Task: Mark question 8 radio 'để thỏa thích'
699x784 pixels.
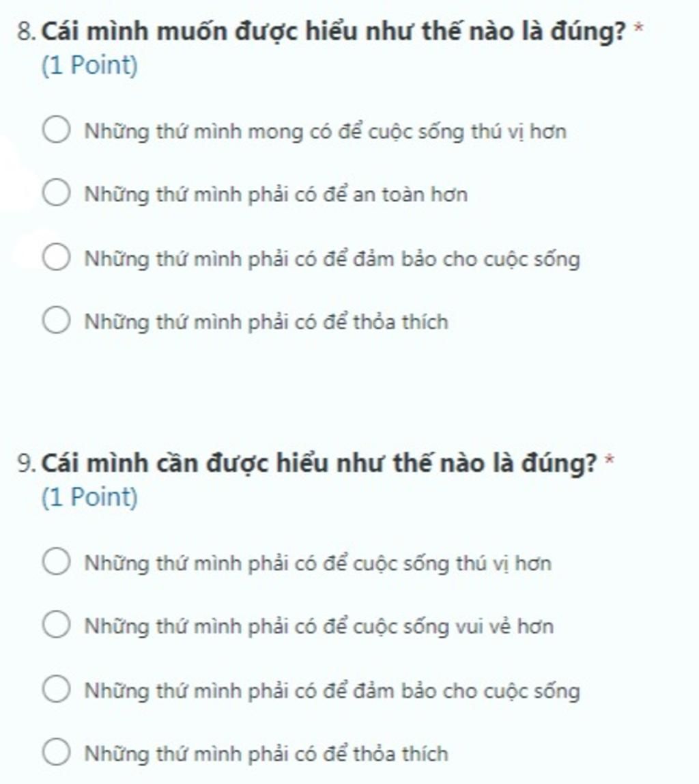Action: click(x=56, y=320)
